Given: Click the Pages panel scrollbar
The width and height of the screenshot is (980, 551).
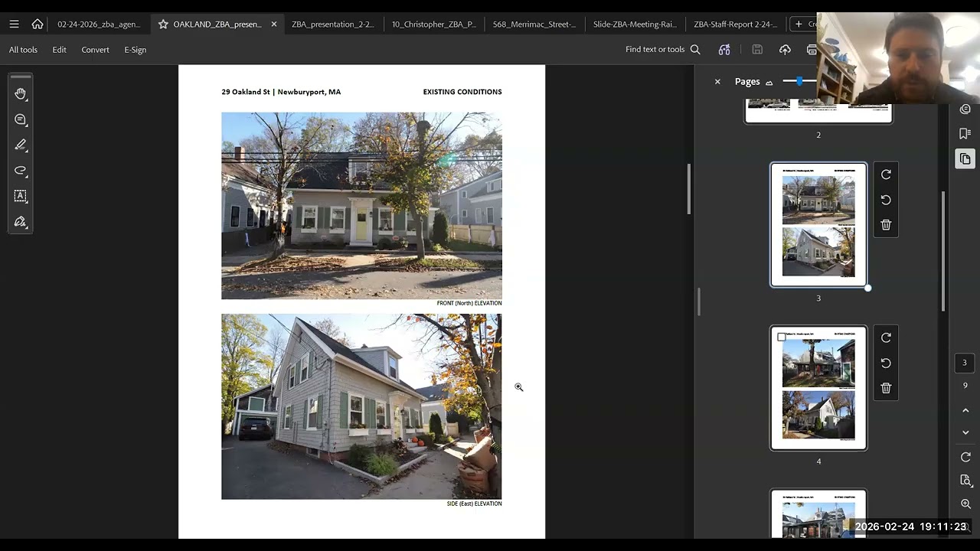Looking at the screenshot, I should (x=942, y=250).
